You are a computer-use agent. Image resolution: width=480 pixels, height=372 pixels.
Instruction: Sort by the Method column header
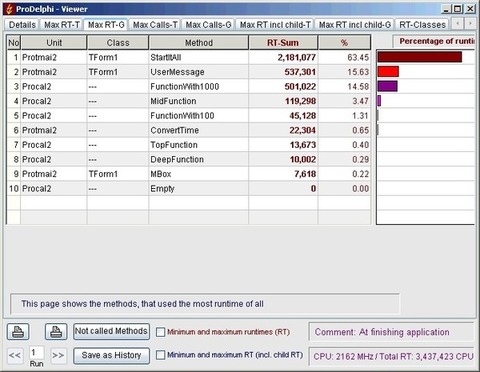pyautogui.click(x=199, y=43)
